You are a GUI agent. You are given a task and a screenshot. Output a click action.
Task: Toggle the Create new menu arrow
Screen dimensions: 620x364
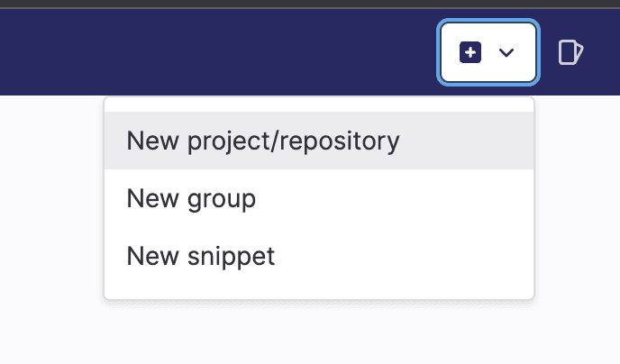pyautogui.click(x=506, y=53)
